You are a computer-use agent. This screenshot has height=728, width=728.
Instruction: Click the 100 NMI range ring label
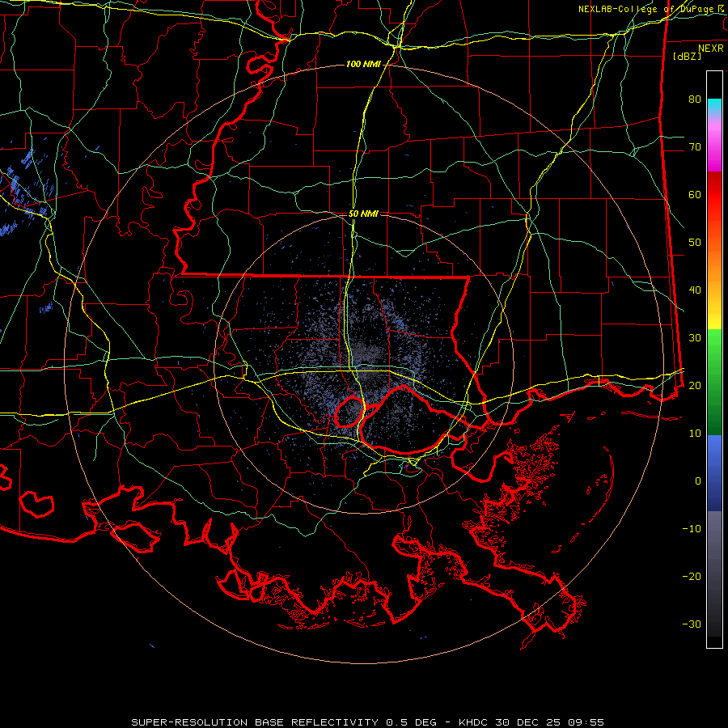pyautogui.click(x=363, y=64)
